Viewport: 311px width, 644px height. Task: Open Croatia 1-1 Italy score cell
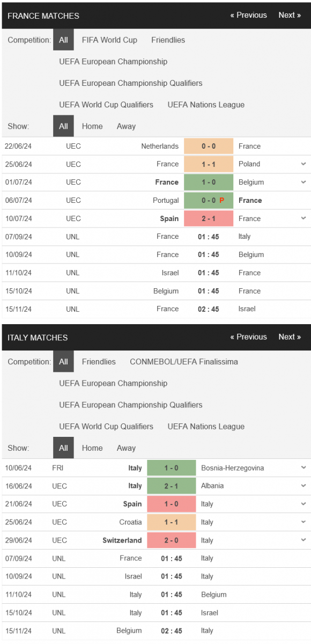click(x=172, y=522)
